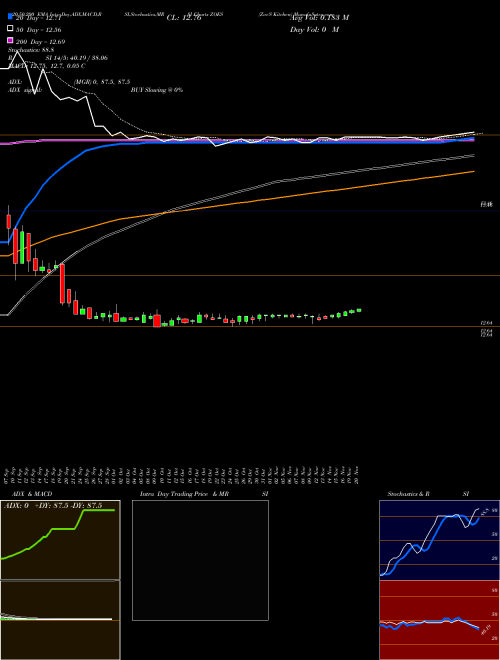This screenshot has height=660, width=500.
Task: Click the navy Stochastics chart panel
Action: (x=439, y=540)
